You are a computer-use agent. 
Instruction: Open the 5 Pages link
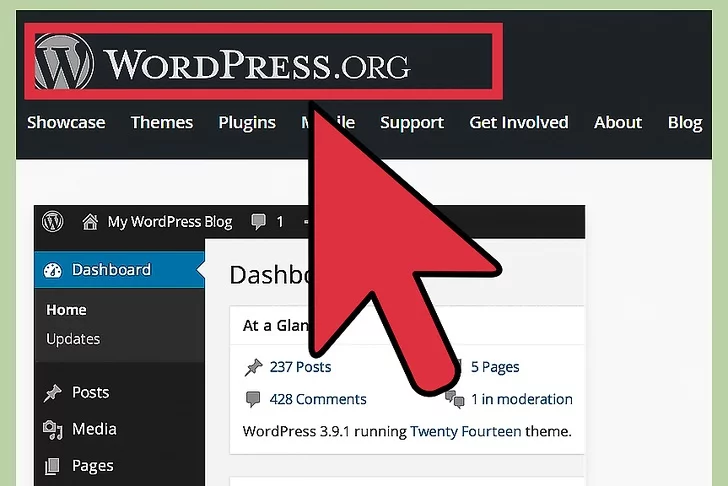pos(495,367)
